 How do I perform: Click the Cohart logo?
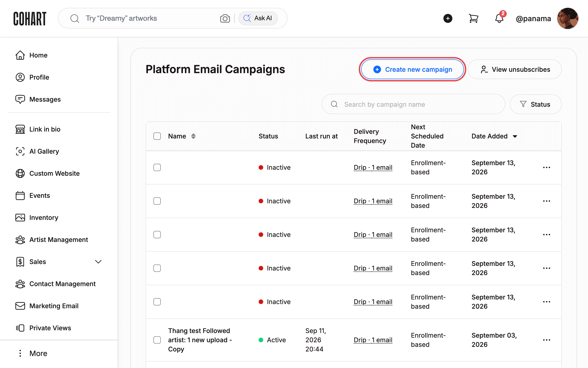coord(30,18)
